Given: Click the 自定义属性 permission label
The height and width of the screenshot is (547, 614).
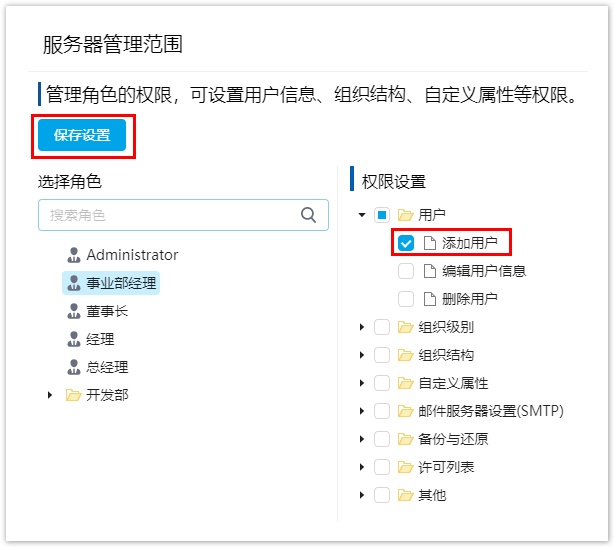Looking at the screenshot, I should pyautogui.click(x=453, y=382).
